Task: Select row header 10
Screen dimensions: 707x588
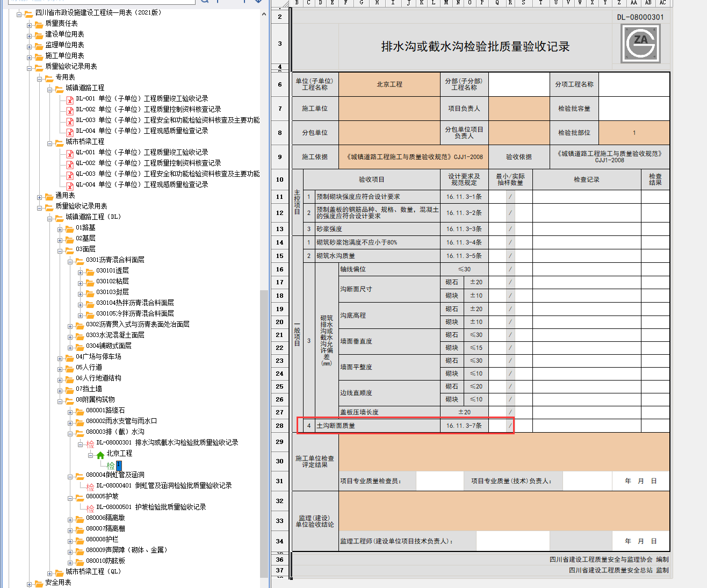Action: pyautogui.click(x=279, y=180)
